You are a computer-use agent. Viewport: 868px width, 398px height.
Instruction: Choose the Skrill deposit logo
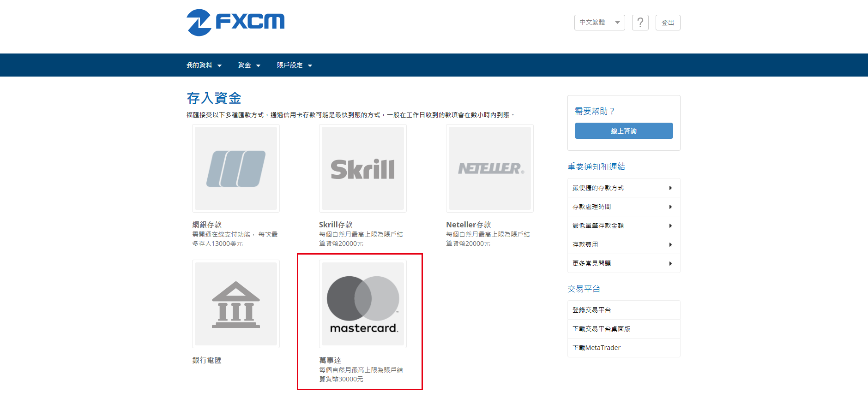pyautogui.click(x=363, y=168)
